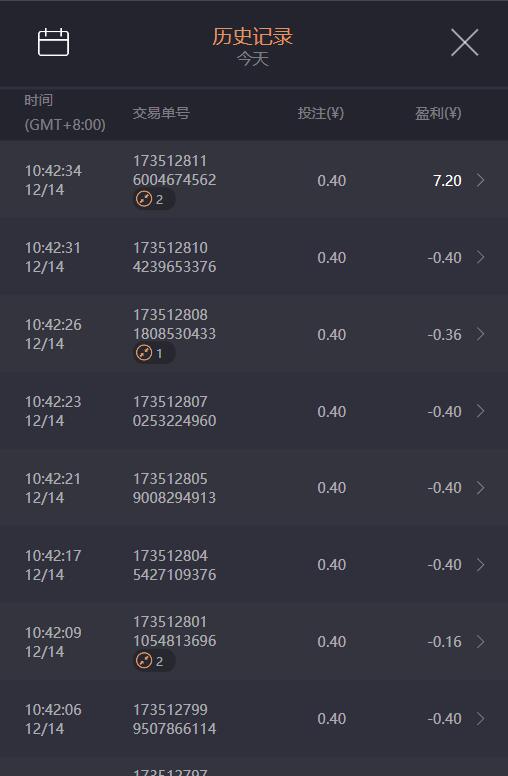Expand details arrow for the 10:42:31 record
Viewport: 508px width, 776px height.
480,257
